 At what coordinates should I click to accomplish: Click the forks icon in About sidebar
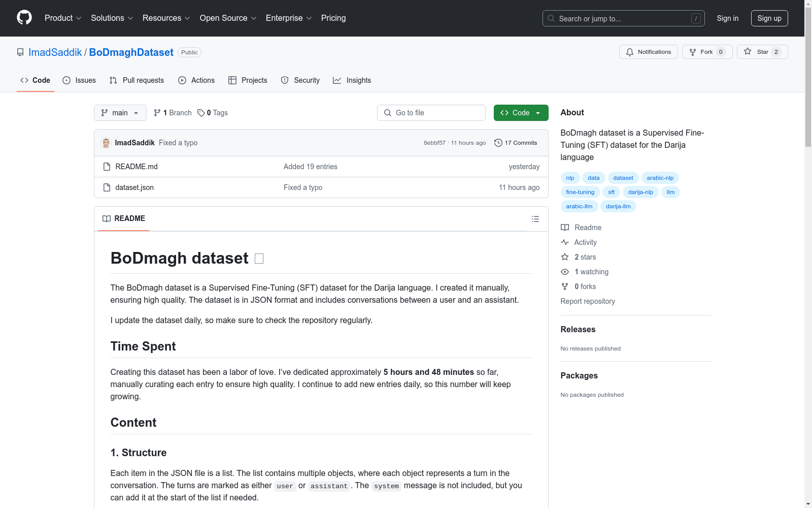pos(565,287)
